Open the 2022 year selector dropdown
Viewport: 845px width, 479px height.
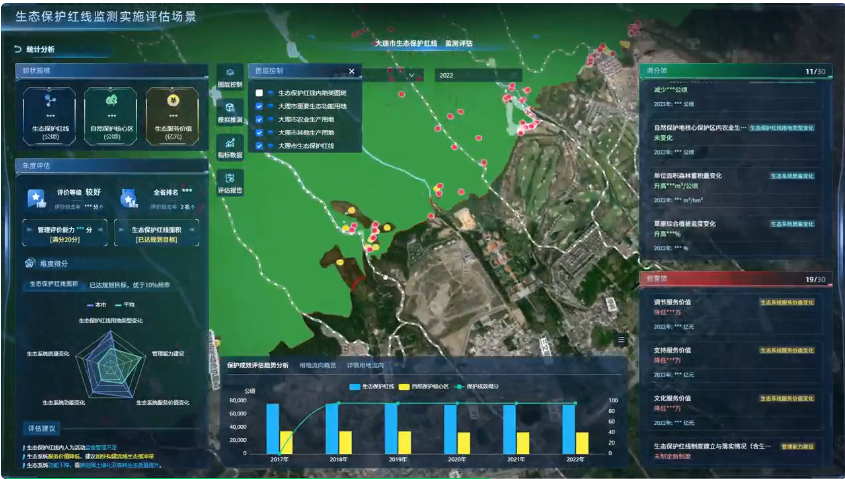[x=477, y=75]
